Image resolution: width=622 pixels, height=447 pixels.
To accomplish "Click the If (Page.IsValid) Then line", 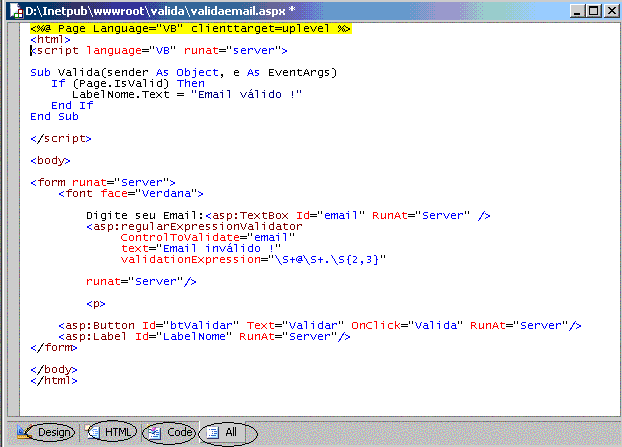I will pyautogui.click(x=128, y=84).
